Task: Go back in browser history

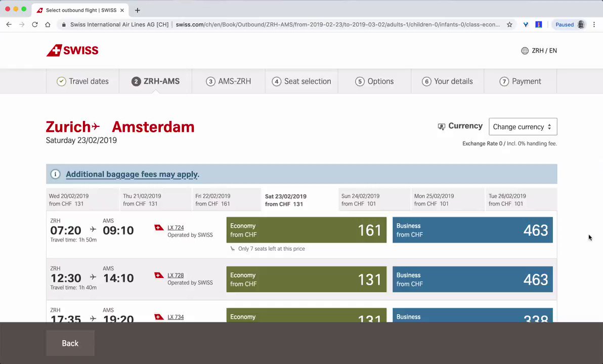Action: tap(9, 25)
